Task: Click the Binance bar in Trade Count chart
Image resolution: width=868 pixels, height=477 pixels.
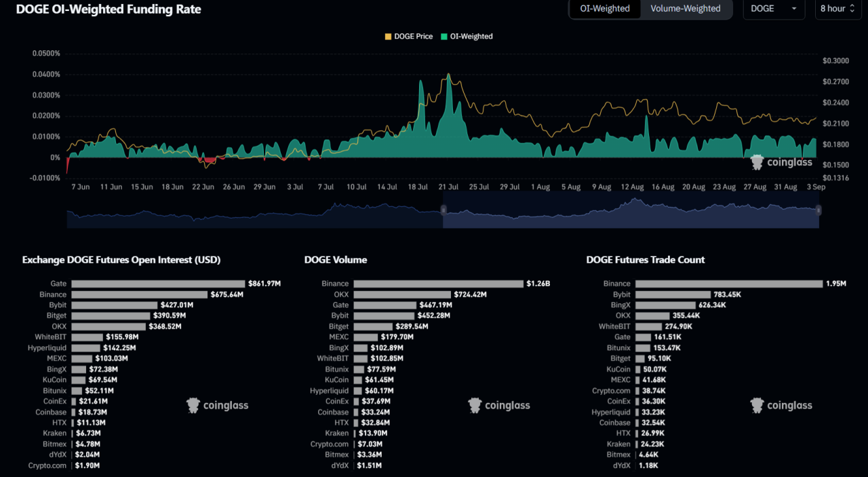Action: pyautogui.click(x=728, y=284)
